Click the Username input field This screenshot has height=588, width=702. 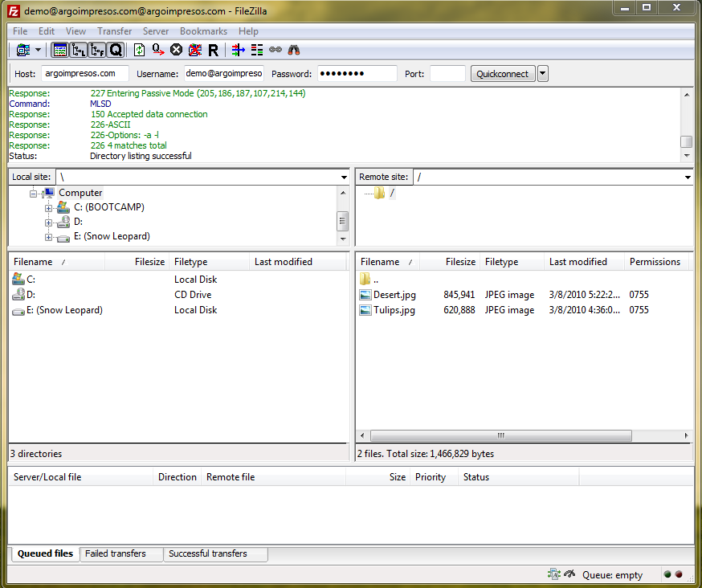[224, 73]
